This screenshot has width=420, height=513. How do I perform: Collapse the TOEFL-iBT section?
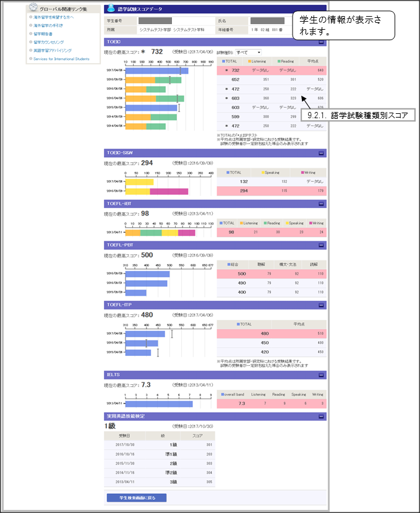tap(321, 204)
